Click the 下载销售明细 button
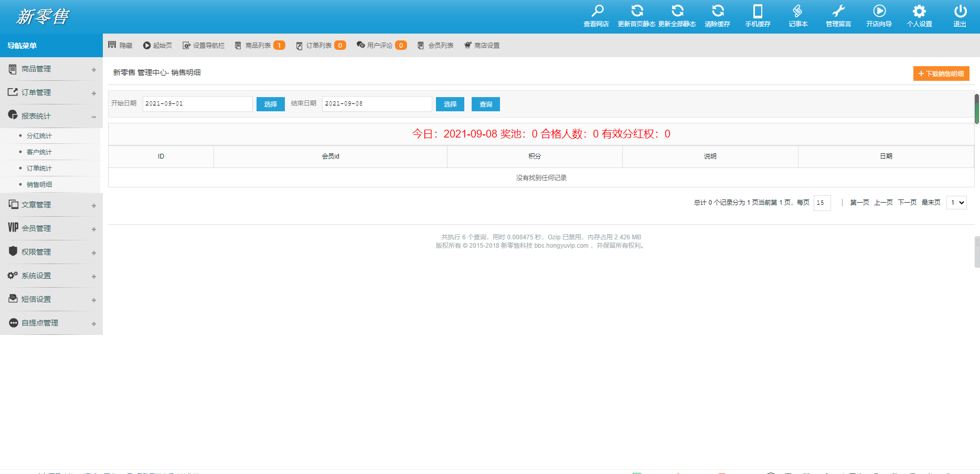980x474 pixels. click(941, 74)
